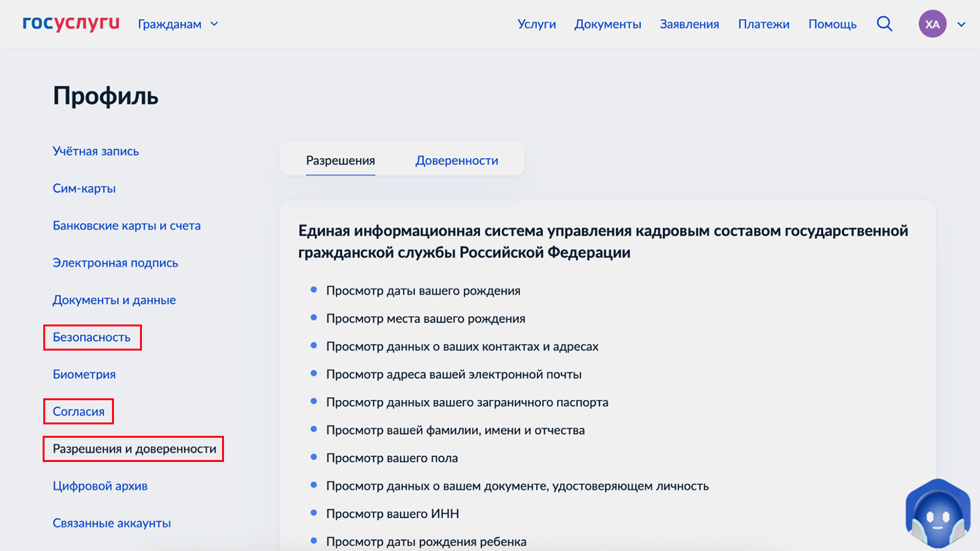Open Банковские карты и счета
980x551 pixels.
coord(127,226)
